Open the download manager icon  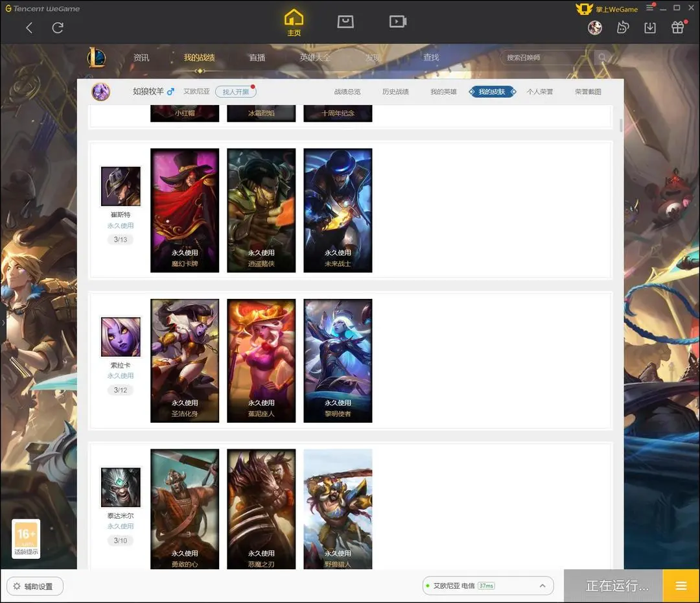pos(650,28)
